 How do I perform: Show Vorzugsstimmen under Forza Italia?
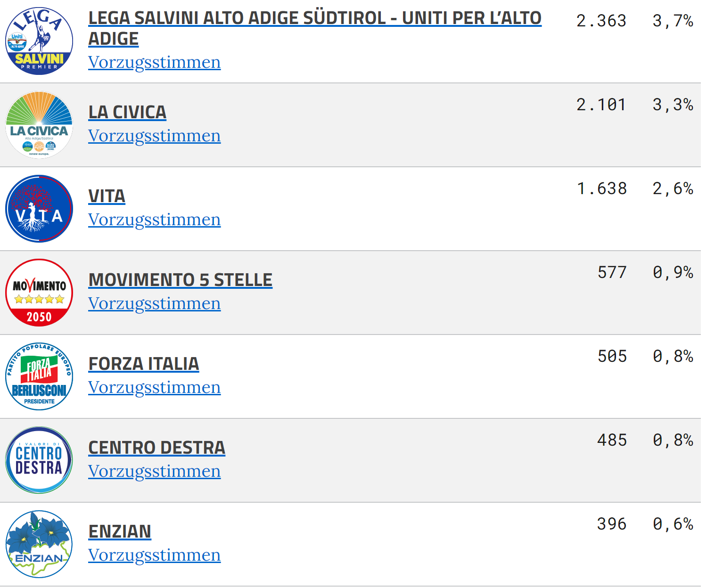154,387
